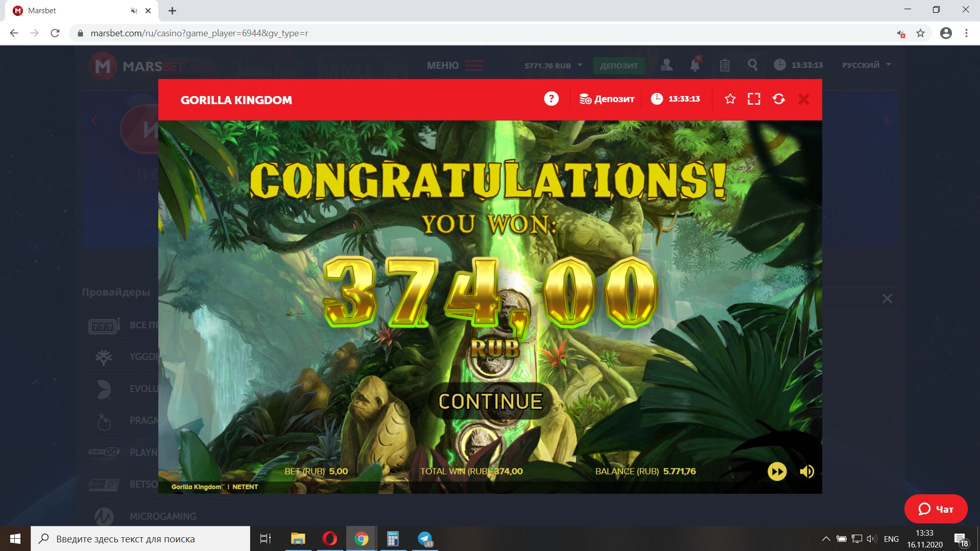Image resolution: width=980 pixels, height=551 pixels.
Task: Toggle quick spin fast-forward button
Action: (777, 471)
